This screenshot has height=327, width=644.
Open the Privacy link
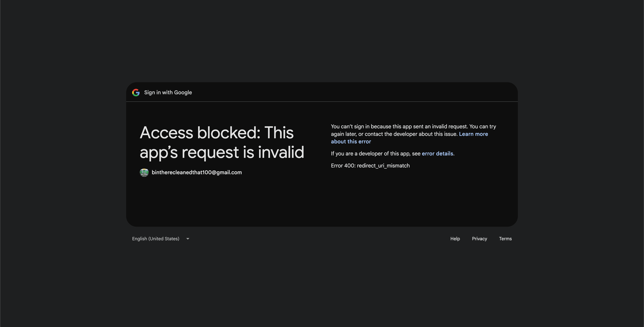[479, 239]
